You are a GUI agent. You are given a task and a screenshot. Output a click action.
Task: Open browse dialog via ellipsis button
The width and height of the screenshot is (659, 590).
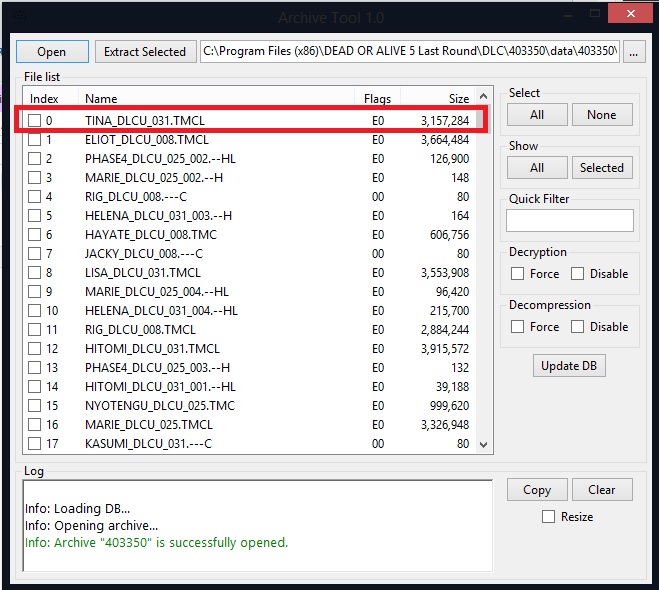point(634,52)
